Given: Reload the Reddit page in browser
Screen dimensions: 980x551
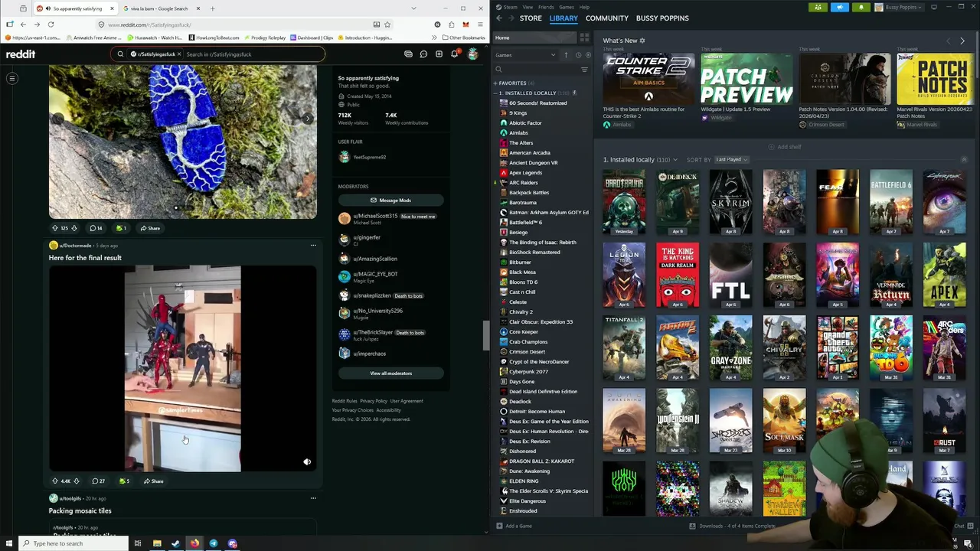Looking at the screenshot, I should click(x=51, y=24).
